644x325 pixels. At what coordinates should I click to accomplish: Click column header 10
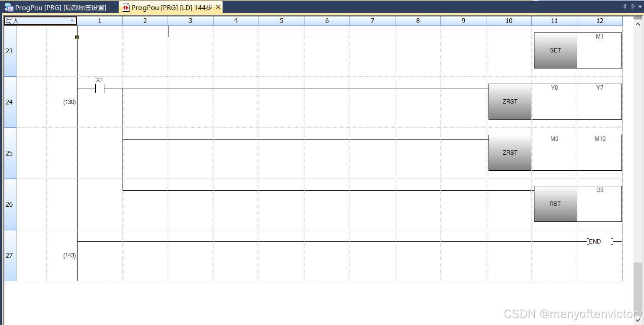tap(509, 21)
